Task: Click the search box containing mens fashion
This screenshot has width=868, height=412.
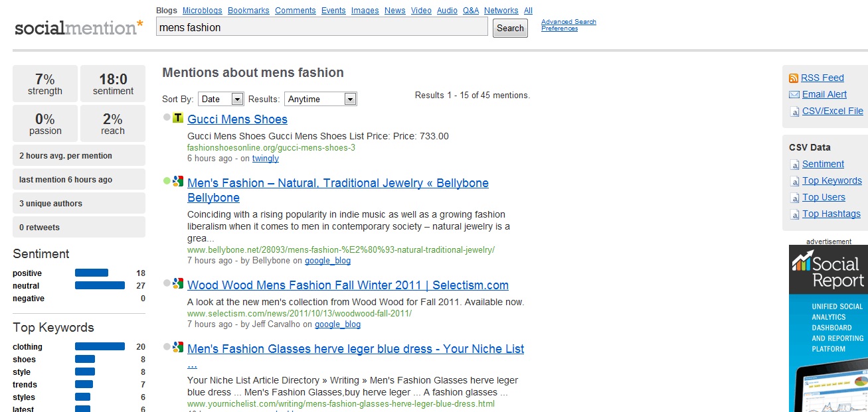Action: [x=321, y=27]
